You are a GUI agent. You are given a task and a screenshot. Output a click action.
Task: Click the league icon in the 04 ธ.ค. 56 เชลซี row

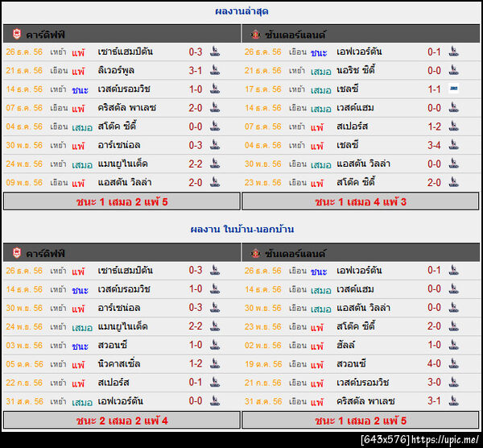(x=453, y=144)
